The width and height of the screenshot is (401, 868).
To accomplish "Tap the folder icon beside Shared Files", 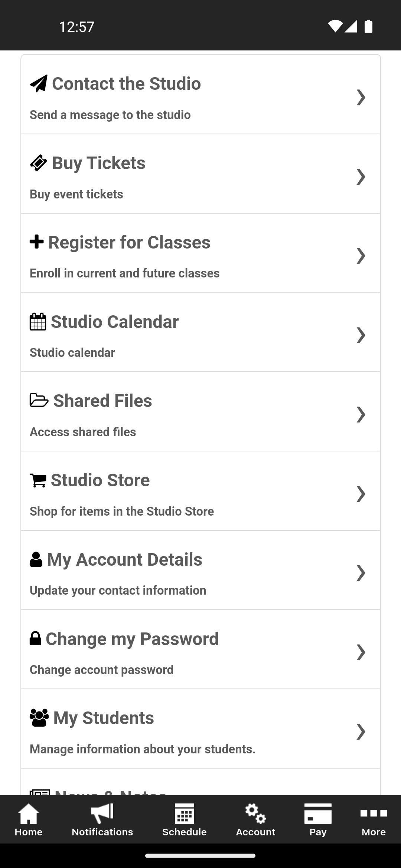I will (x=39, y=400).
